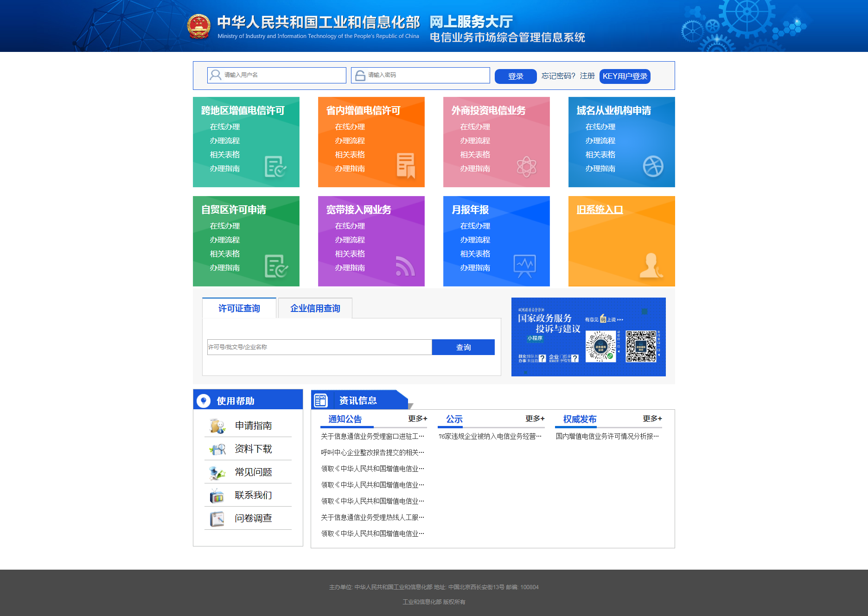The height and width of the screenshot is (616, 868).
Task: Click 更多+ next to 公示
Action: [535, 419]
